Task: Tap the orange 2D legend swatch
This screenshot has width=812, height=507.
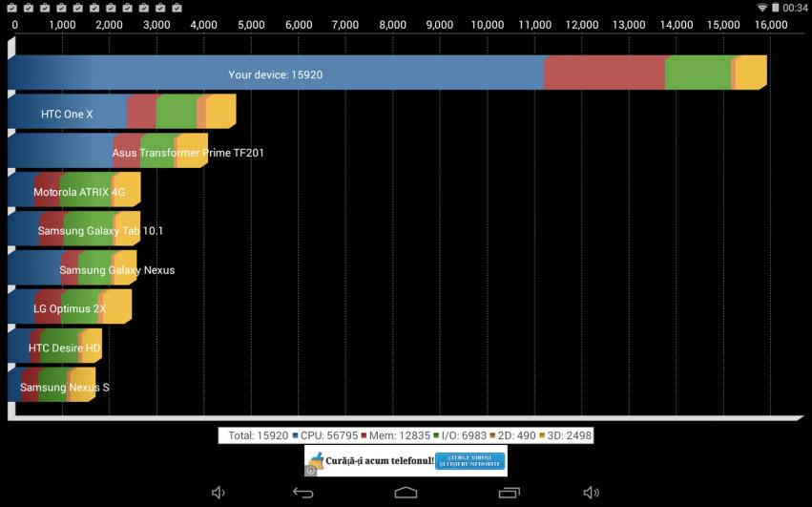Action: click(492, 435)
